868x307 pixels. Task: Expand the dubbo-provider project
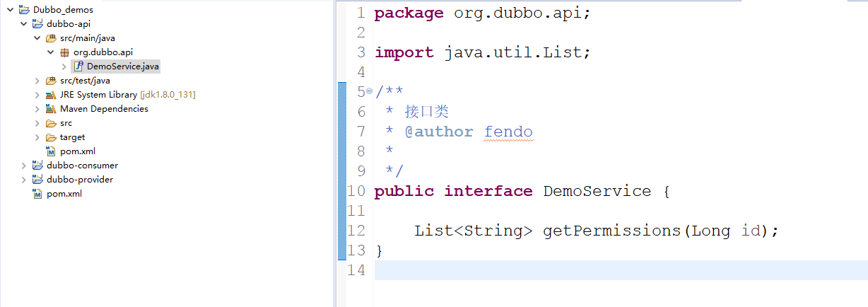(x=23, y=180)
